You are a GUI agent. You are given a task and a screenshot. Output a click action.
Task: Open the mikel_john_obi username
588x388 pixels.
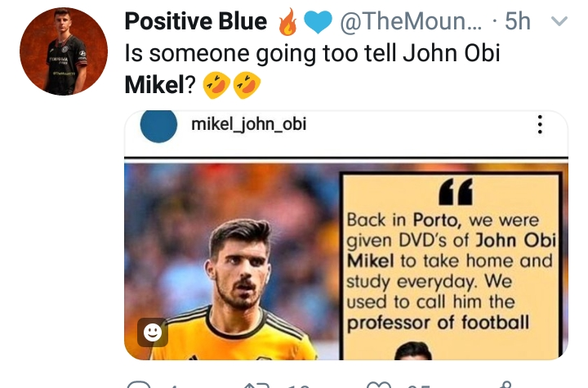tap(248, 125)
